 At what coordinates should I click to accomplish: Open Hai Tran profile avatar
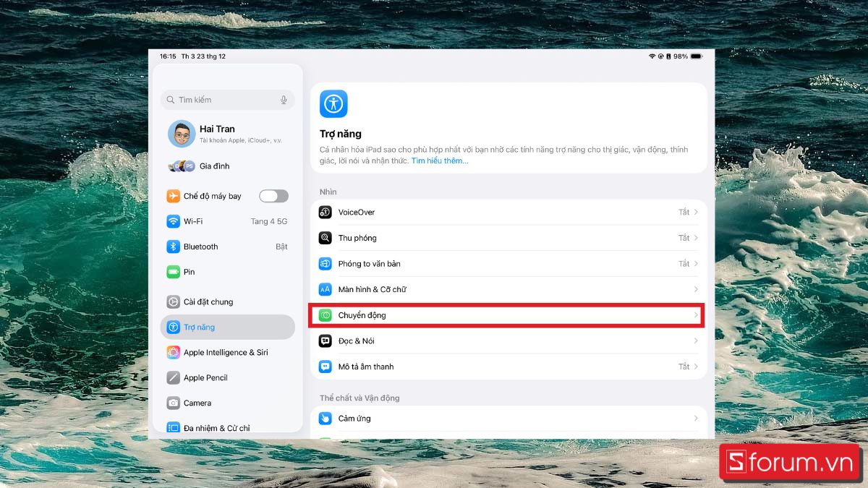(182, 134)
